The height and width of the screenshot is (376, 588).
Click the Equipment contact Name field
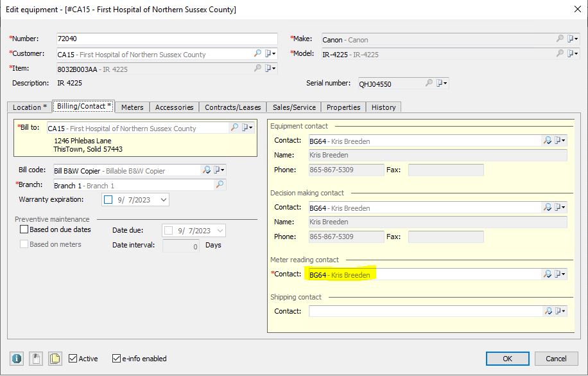pos(438,155)
